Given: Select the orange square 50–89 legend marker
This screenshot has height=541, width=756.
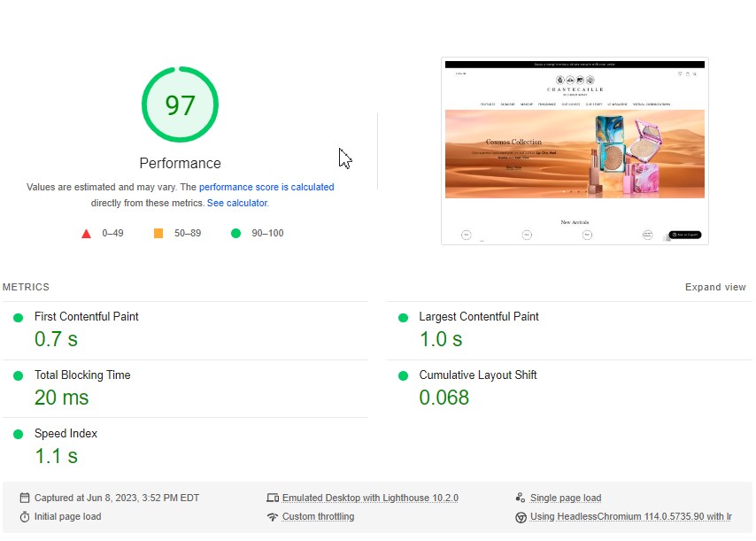Looking at the screenshot, I should (x=160, y=233).
